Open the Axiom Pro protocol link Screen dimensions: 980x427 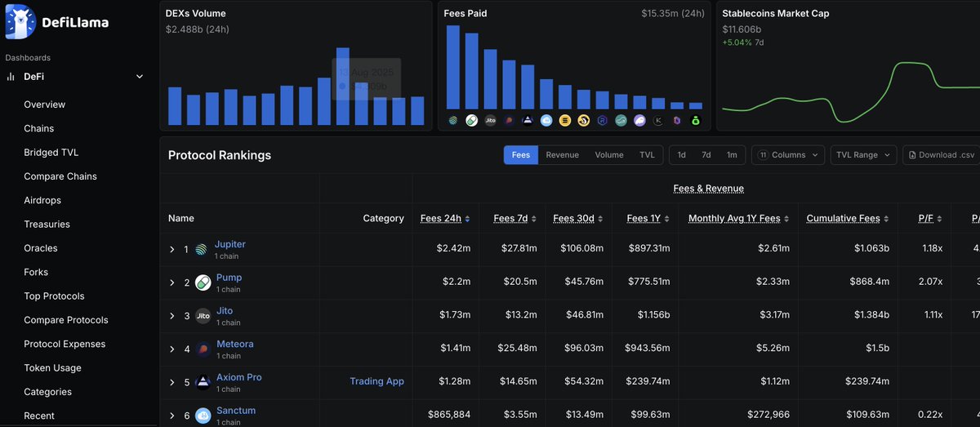239,377
